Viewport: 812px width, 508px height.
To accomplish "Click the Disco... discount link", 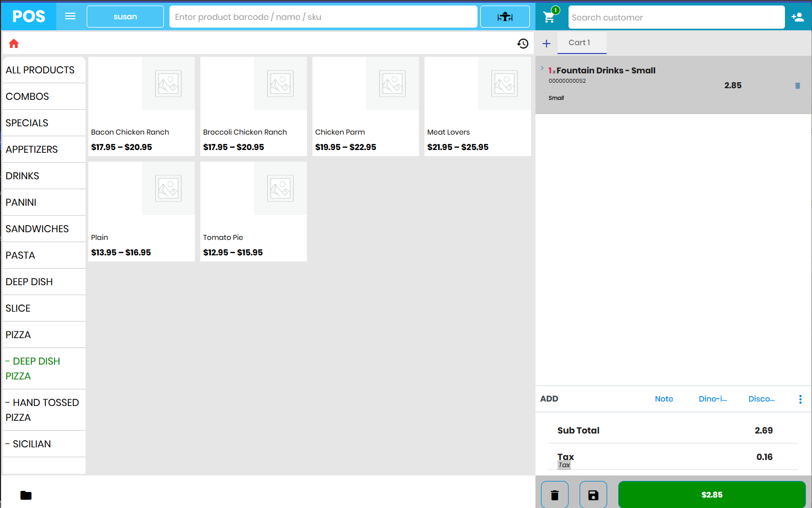I will 761,399.
